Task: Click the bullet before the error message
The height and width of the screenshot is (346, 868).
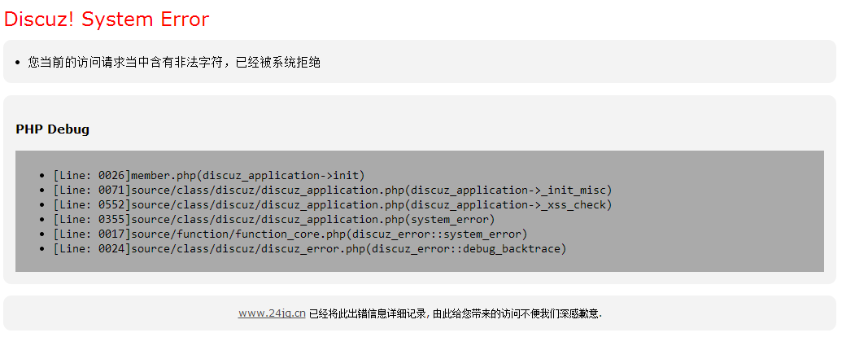Action: 18,63
